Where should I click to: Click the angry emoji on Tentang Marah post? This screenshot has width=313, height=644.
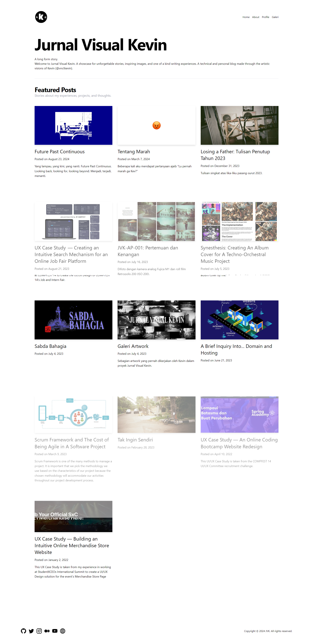[156, 125]
